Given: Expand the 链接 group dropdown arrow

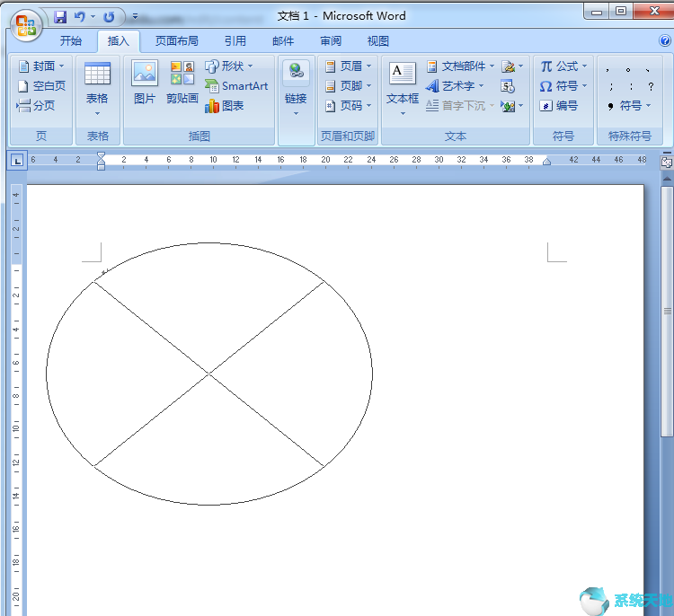Looking at the screenshot, I should click(x=296, y=114).
